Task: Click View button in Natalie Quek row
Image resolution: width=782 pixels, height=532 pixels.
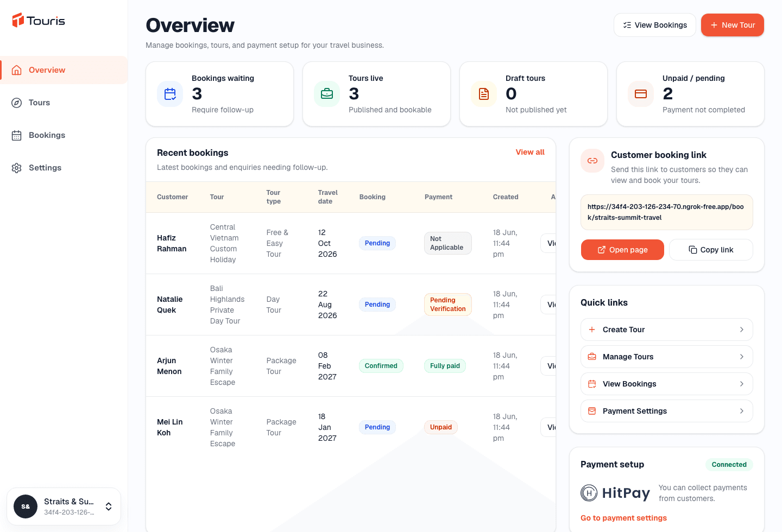Action: 549,305
